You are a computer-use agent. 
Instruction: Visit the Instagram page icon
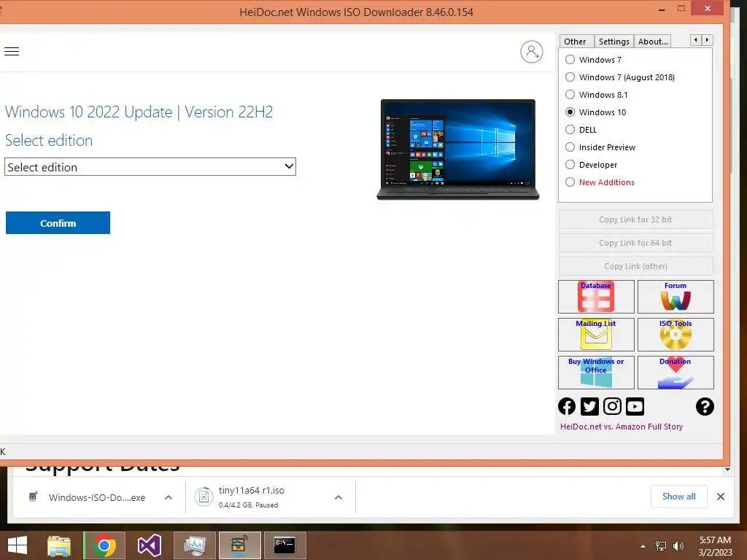coord(612,407)
